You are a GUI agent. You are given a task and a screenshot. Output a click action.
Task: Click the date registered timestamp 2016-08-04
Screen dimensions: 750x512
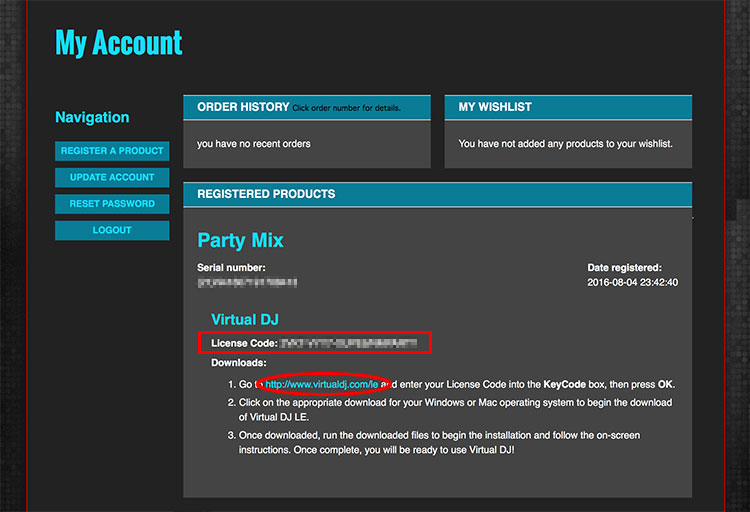click(x=632, y=283)
